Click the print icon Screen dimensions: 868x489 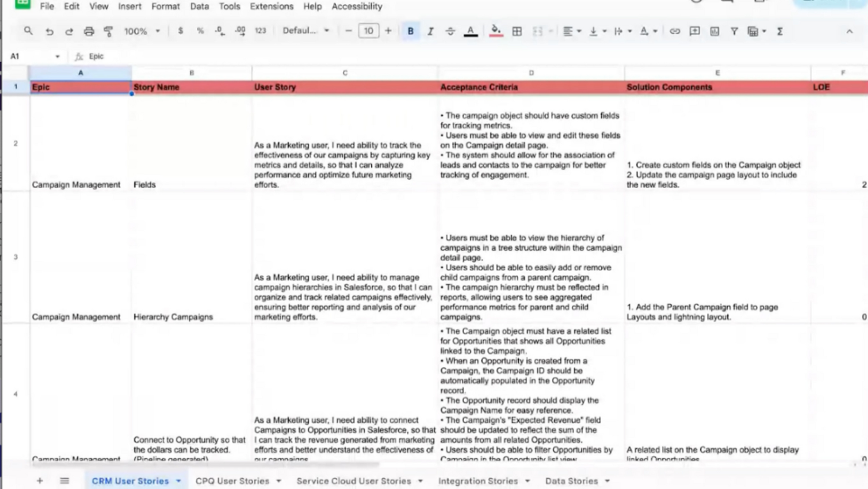[89, 32]
